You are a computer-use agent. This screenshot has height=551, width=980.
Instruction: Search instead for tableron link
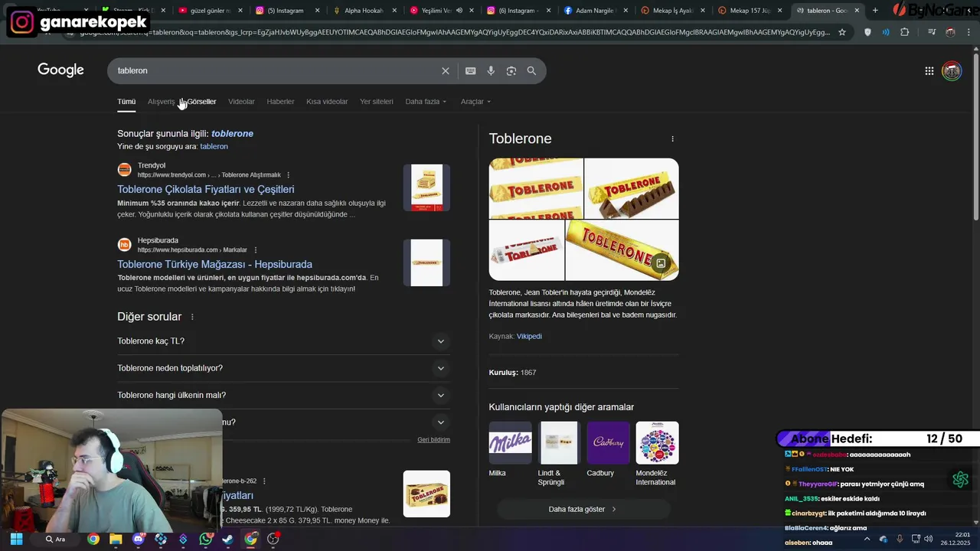point(214,146)
